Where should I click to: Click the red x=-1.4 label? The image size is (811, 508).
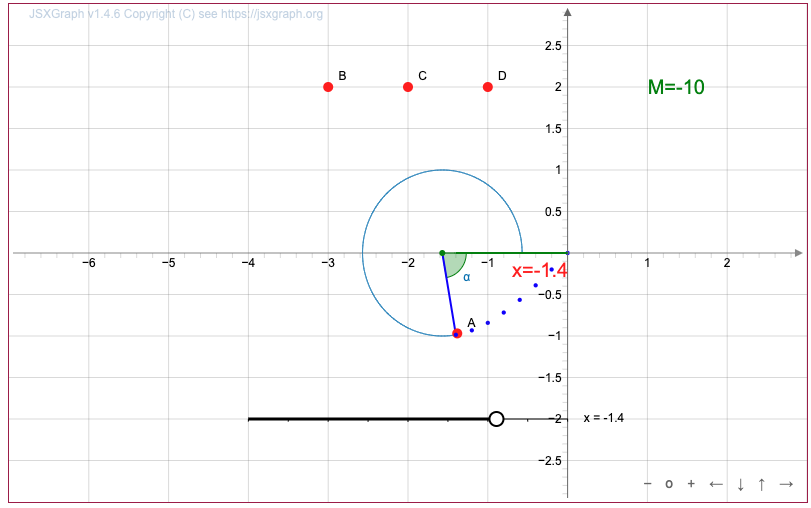(x=539, y=271)
